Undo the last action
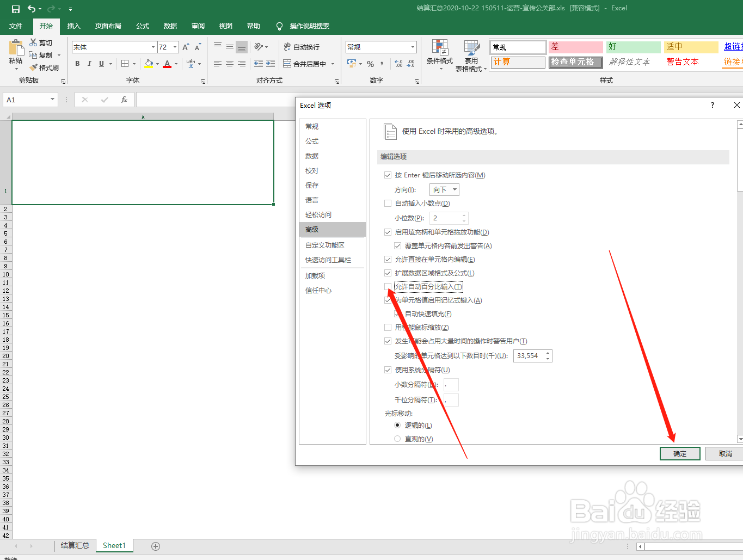 point(32,9)
